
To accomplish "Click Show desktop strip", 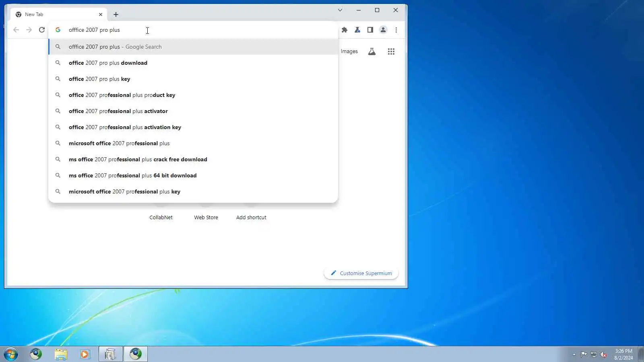I will pyautogui.click(x=641, y=354).
